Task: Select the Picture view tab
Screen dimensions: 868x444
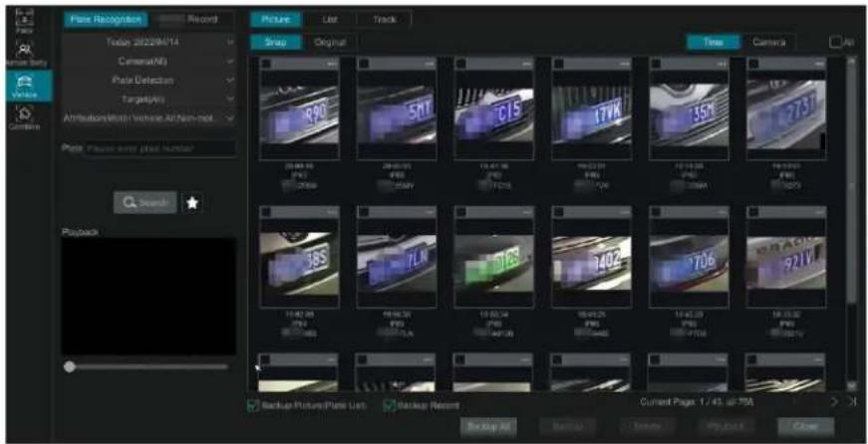Action: (x=276, y=19)
